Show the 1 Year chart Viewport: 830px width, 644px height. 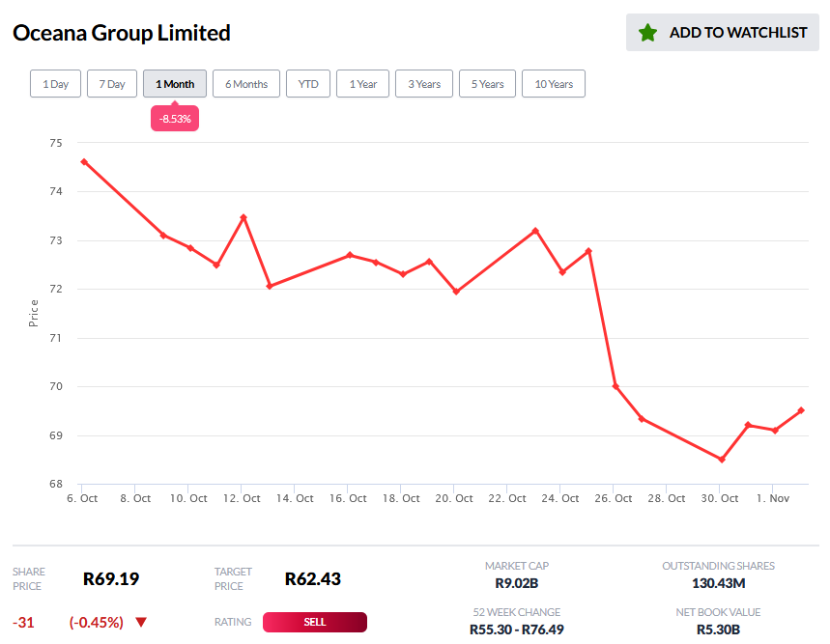pos(362,84)
